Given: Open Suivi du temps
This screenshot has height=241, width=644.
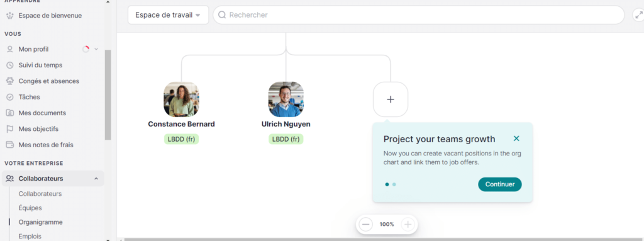Looking at the screenshot, I should coord(40,65).
